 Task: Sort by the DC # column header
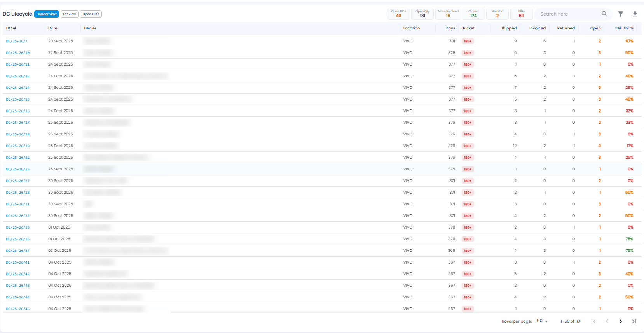(11, 28)
